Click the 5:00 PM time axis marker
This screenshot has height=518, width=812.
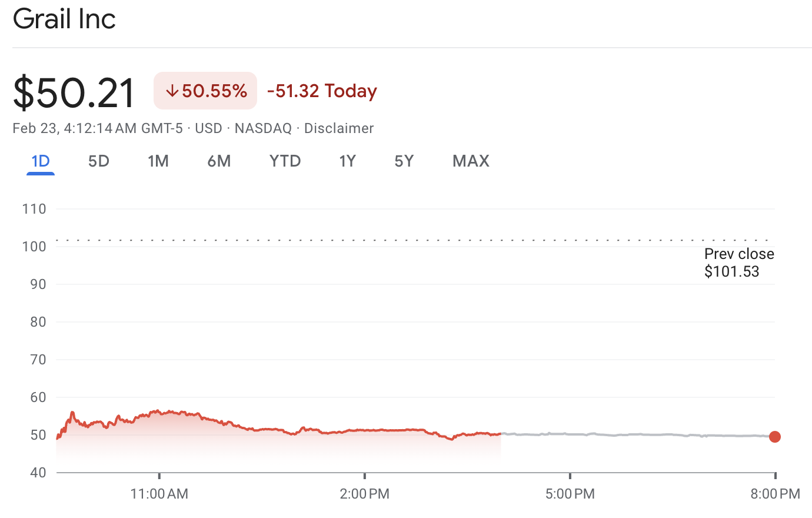(570, 494)
